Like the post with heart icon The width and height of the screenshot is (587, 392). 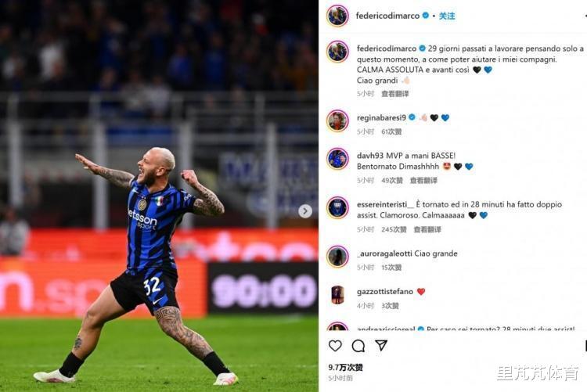click(335, 346)
